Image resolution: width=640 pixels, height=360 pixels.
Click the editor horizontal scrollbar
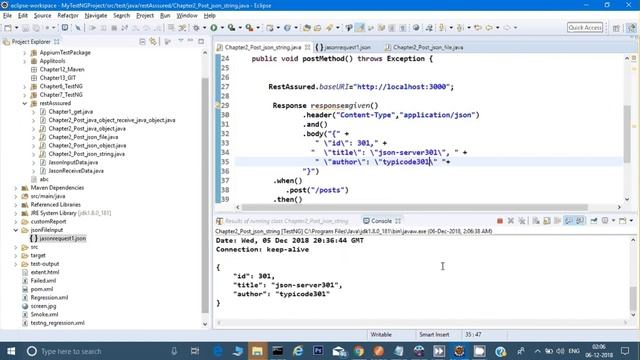[x=415, y=207]
